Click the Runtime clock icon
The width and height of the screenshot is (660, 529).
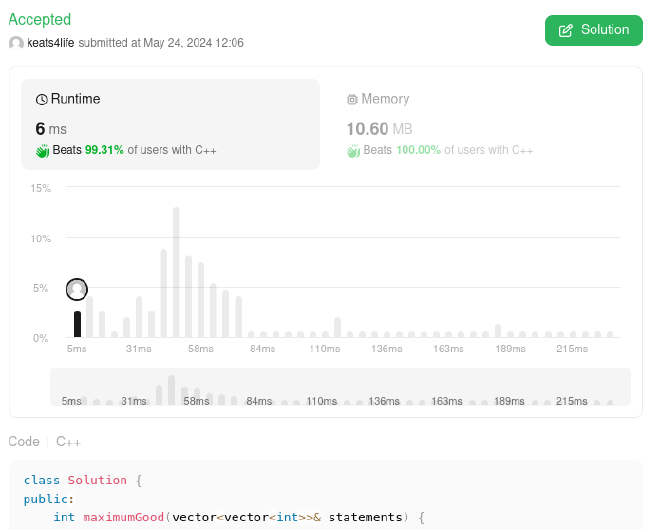tap(42, 99)
